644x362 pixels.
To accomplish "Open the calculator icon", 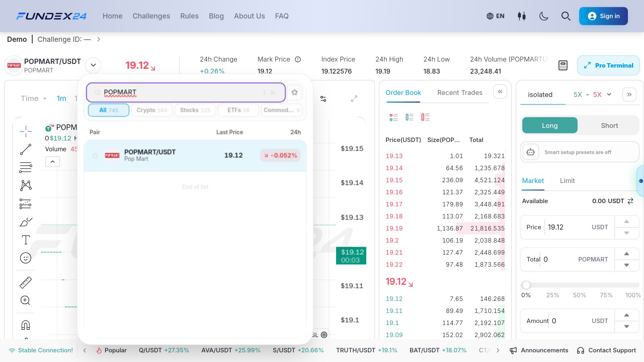I will (x=563, y=65).
